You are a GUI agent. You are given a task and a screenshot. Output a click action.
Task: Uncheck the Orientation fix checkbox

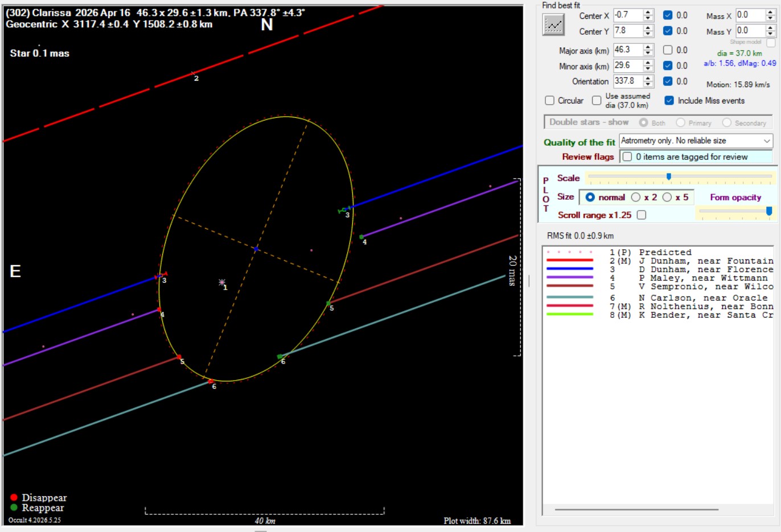668,81
